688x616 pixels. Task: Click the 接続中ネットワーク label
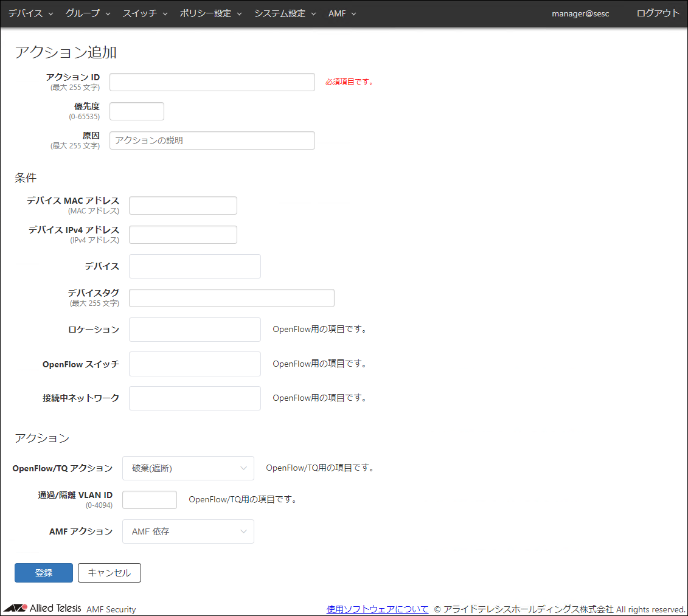coord(81,398)
